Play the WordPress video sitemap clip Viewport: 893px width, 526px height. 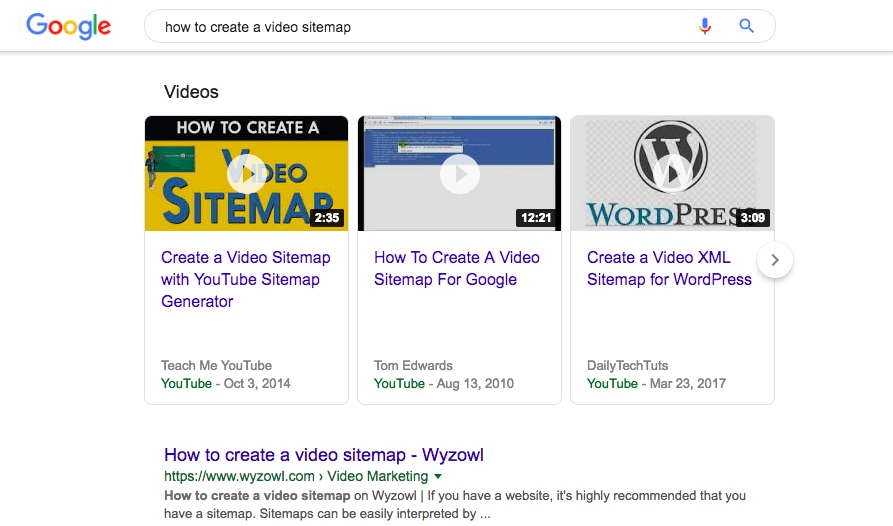point(672,174)
